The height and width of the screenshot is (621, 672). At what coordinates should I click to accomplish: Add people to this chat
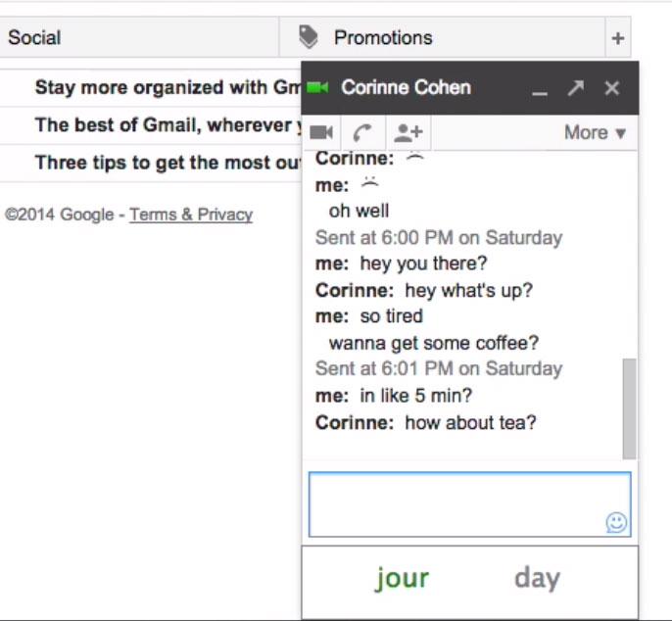[x=408, y=132]
